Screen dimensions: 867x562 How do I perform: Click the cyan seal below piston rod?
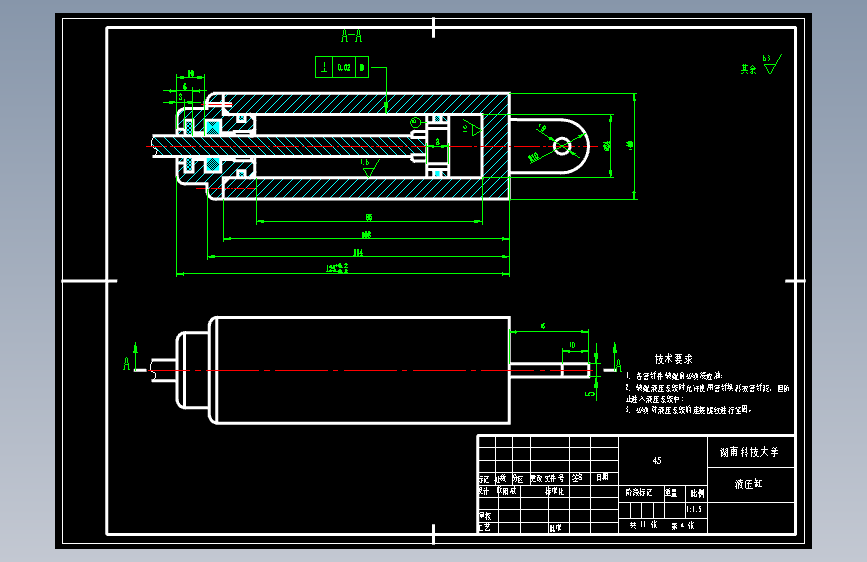tap(213, 165)
